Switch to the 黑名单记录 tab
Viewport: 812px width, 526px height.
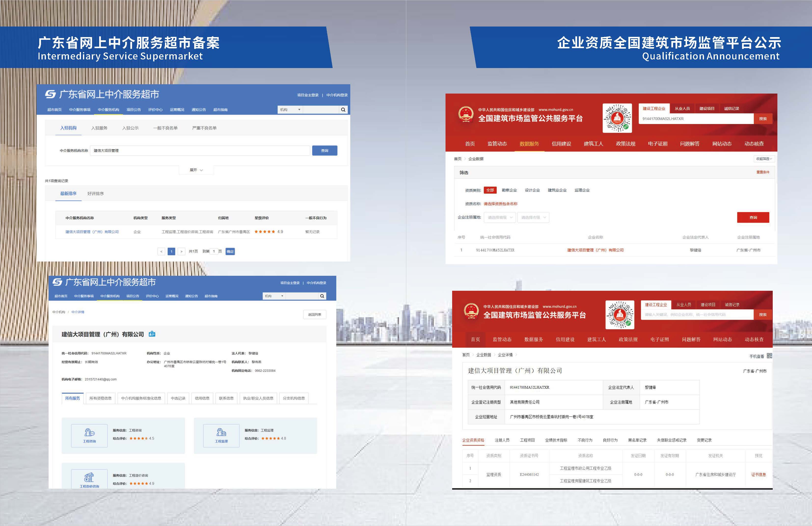pos(637,440)
